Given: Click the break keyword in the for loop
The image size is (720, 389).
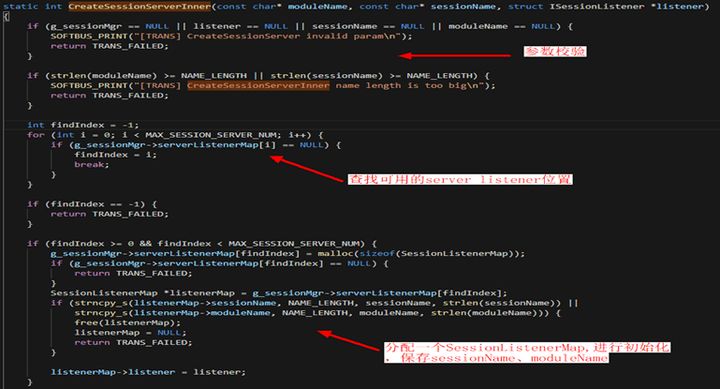Looking at the screenshot, I should (x=92, y=164).
